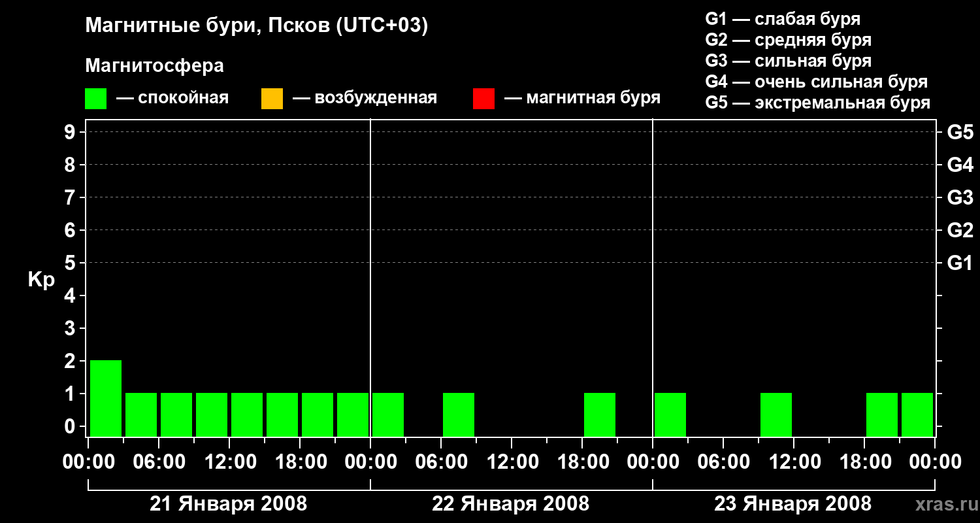Click the 09:00–12:00 bar on 23 January

(776, 414)
